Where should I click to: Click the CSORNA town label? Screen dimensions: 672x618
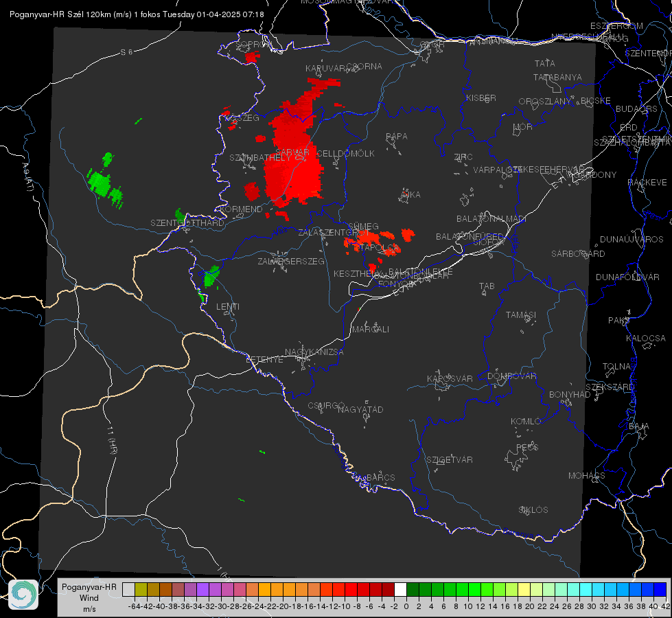pyautogui.click(x=364, y=67)
